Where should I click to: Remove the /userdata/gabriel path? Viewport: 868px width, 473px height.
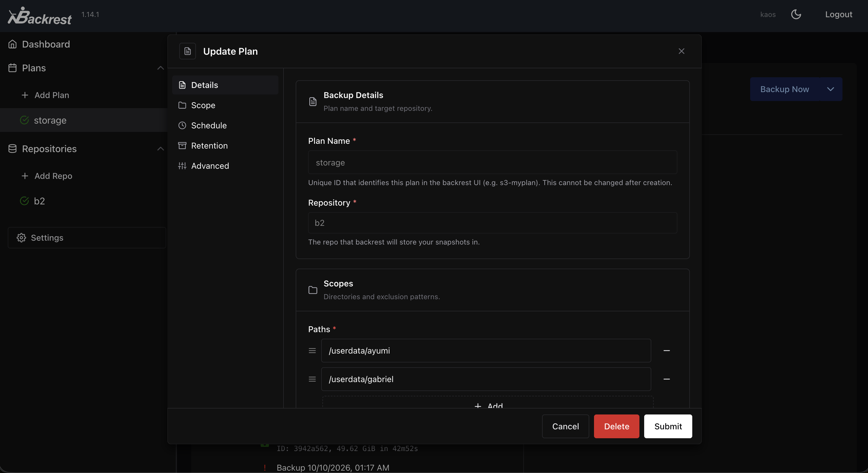click(666, 379)
